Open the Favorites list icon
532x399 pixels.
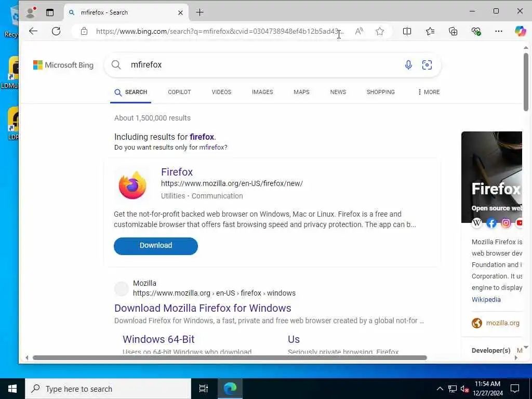[430, 31]
